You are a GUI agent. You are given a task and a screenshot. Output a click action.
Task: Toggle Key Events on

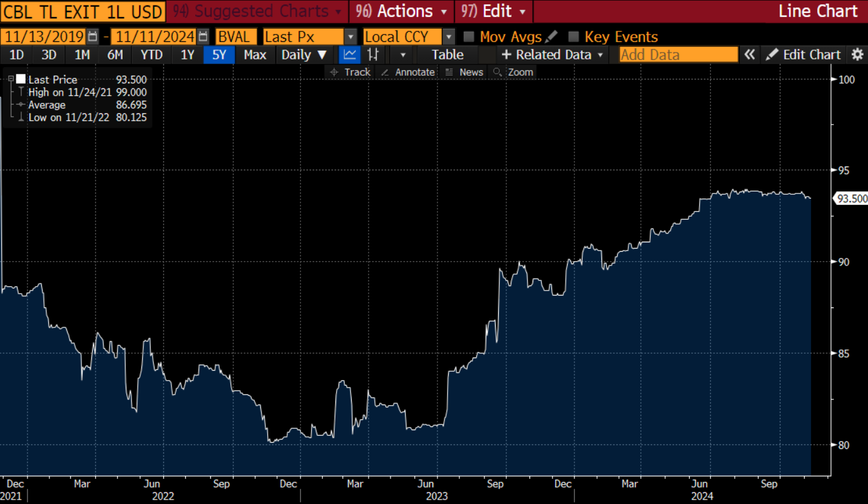[x=573, y=36]
